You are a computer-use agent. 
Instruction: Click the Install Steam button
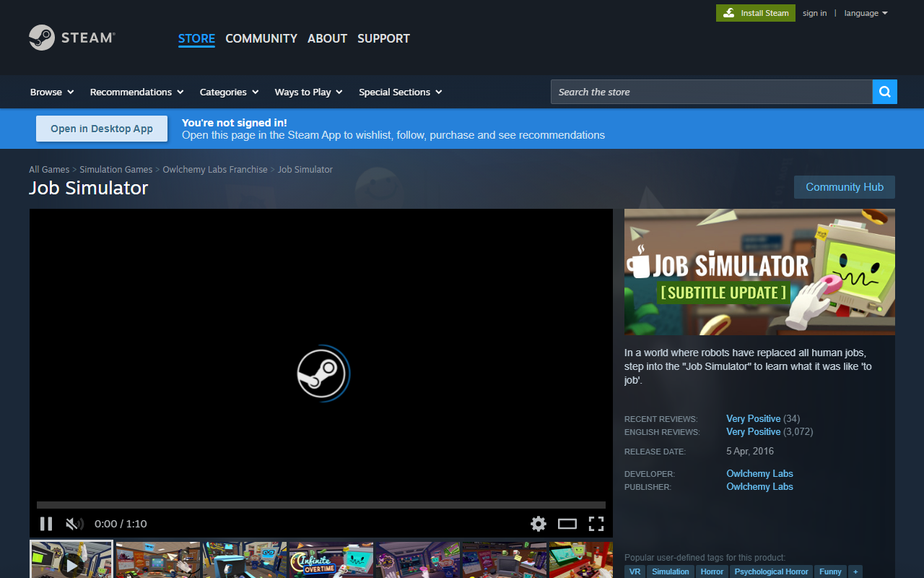pyautogui.click(x=756, y=13)
